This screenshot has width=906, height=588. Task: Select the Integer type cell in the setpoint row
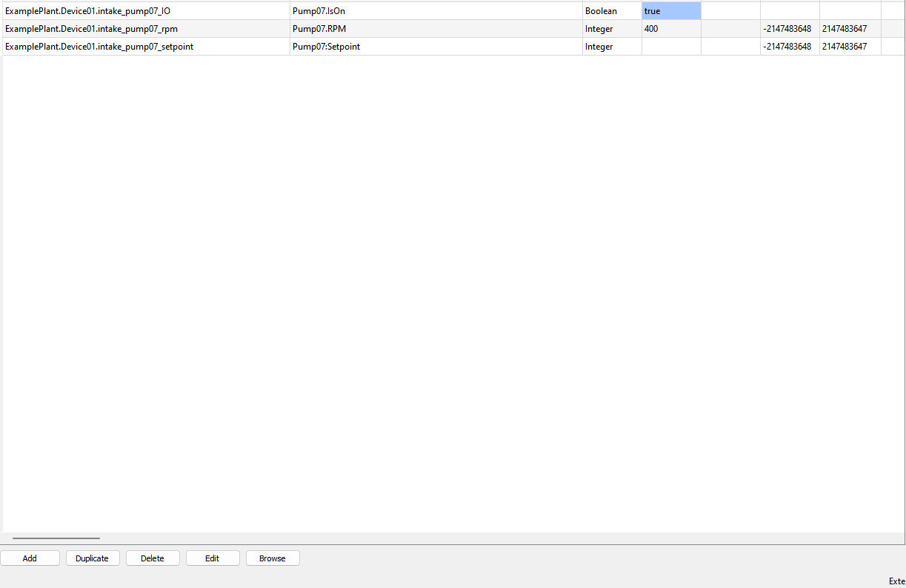click(x=612, y=47)
